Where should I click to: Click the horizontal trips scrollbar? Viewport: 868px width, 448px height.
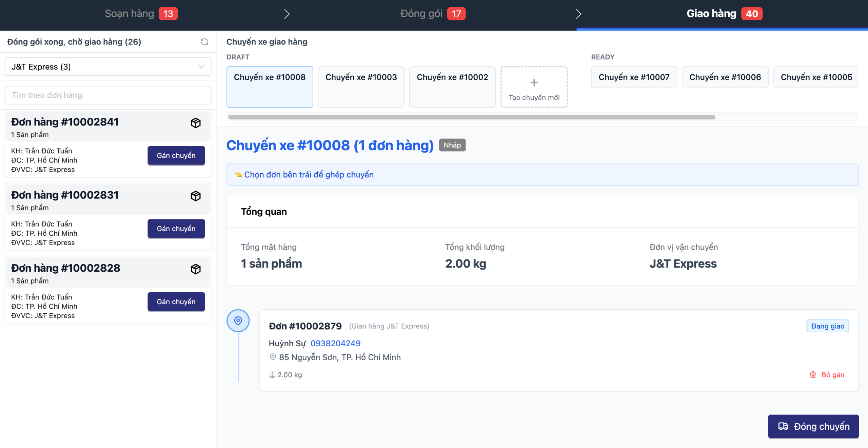(x=471, y=117)
